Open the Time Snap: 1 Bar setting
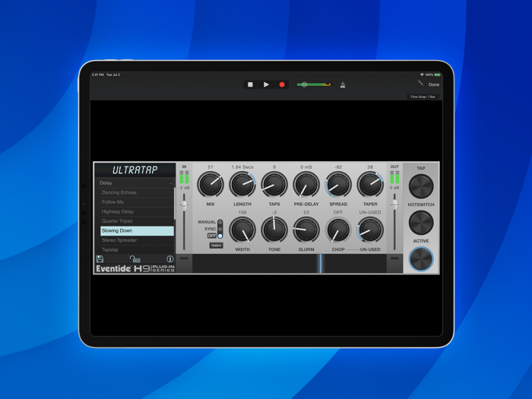This screenshot has height=399, width=532. pos(423,97)
